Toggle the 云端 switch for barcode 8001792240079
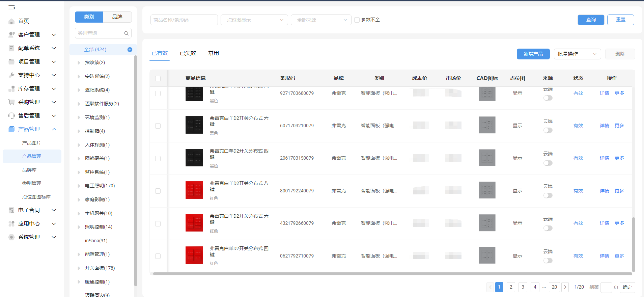Viewport: 644px width, 297px height. click(548, 195)
